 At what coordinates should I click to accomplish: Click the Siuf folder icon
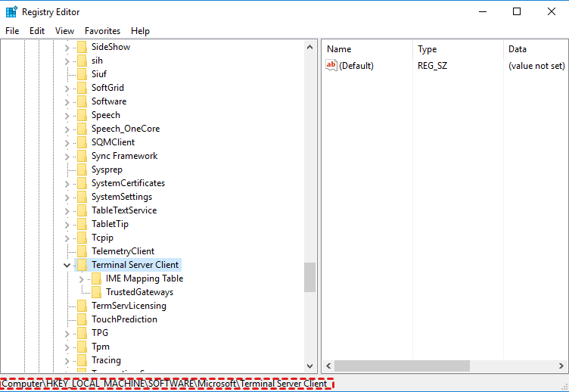click(82, 74)
